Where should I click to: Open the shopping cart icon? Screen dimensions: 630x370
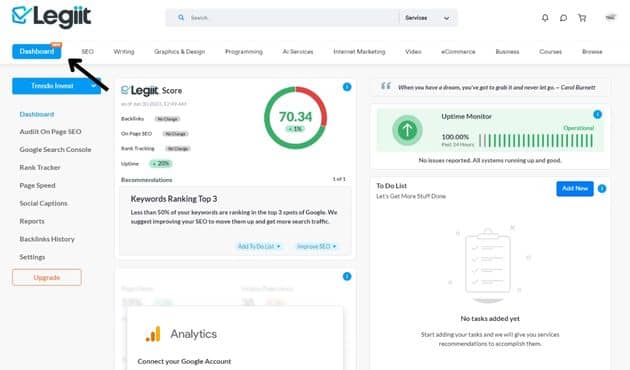(582, 18)
